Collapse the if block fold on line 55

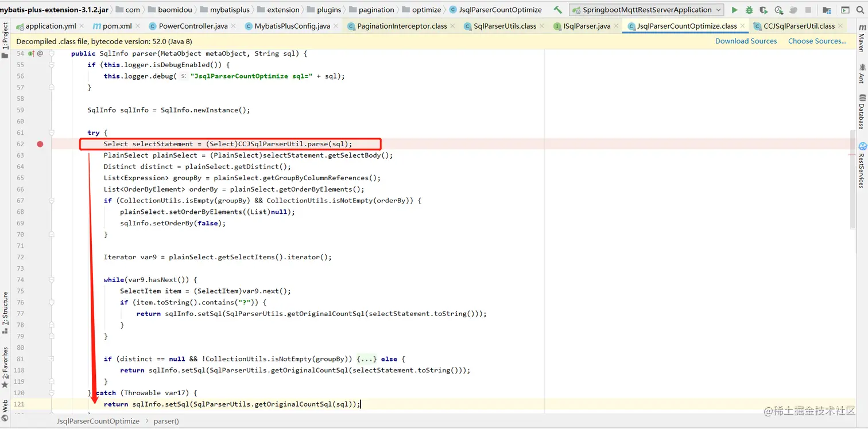[x=52, y=65]
